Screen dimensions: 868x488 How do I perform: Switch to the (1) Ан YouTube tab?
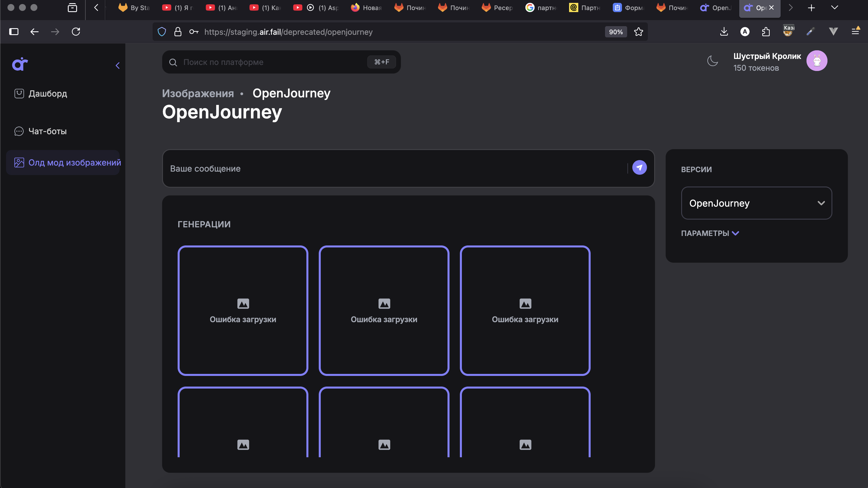(x=221, y=7)
